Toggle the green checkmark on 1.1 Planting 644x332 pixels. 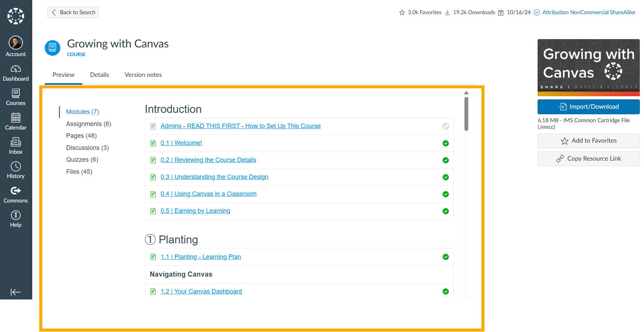446,257
